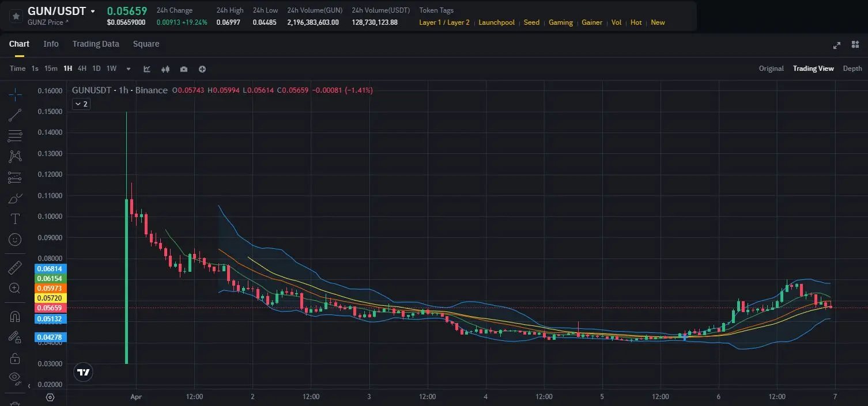Open the Trading Data tab
The image size is (868, 406).
96,44
